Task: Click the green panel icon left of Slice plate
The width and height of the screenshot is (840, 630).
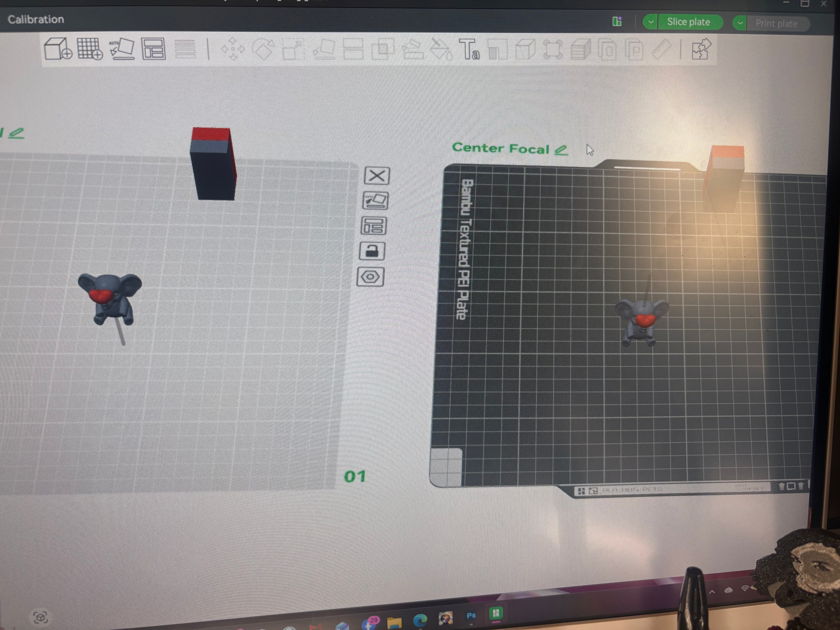Action: tap(617, 21)
